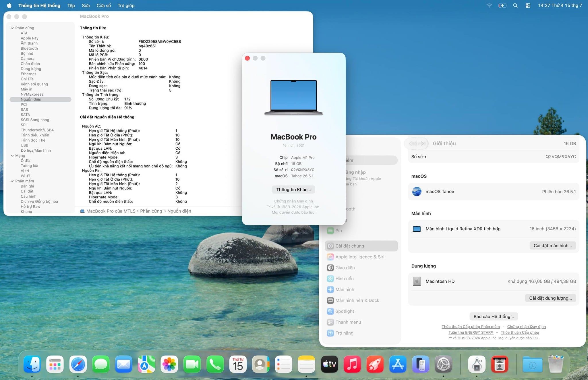This screenshot has height=380, width=588.
Task: Launch iPhone Mirroring from the Dock
Action: coord(421,364)
